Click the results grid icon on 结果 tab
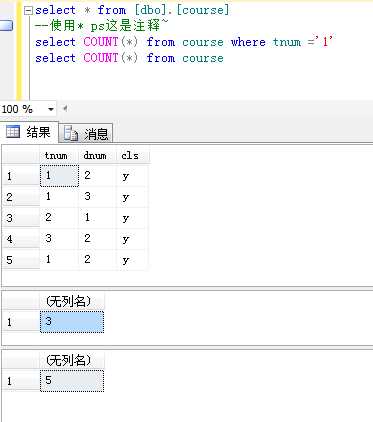 tap(13, 132)
